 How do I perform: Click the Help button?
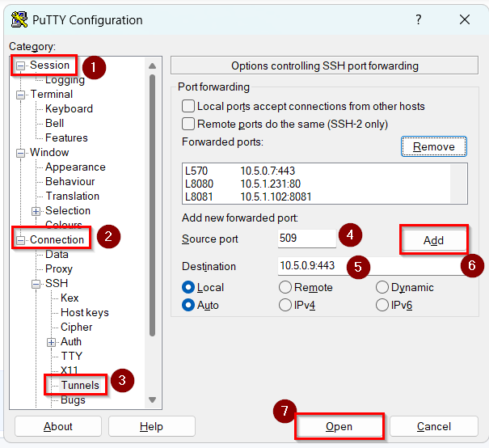click(x=152, y=426)
